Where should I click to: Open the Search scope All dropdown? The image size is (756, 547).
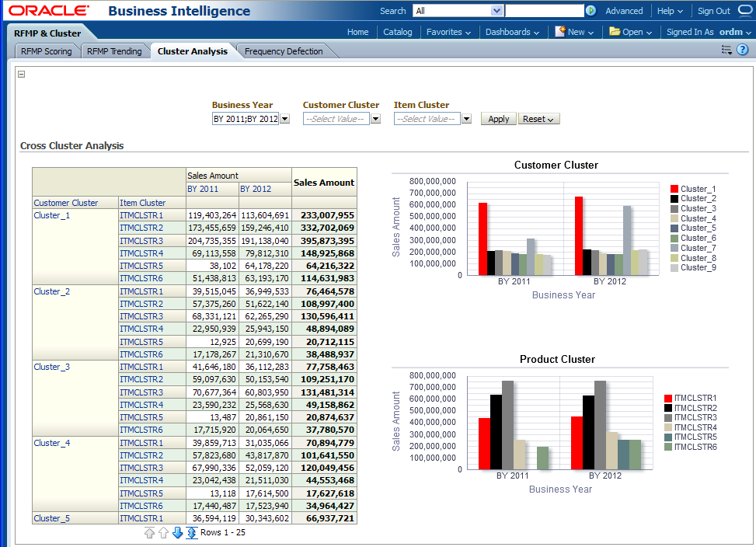[497, 11]
